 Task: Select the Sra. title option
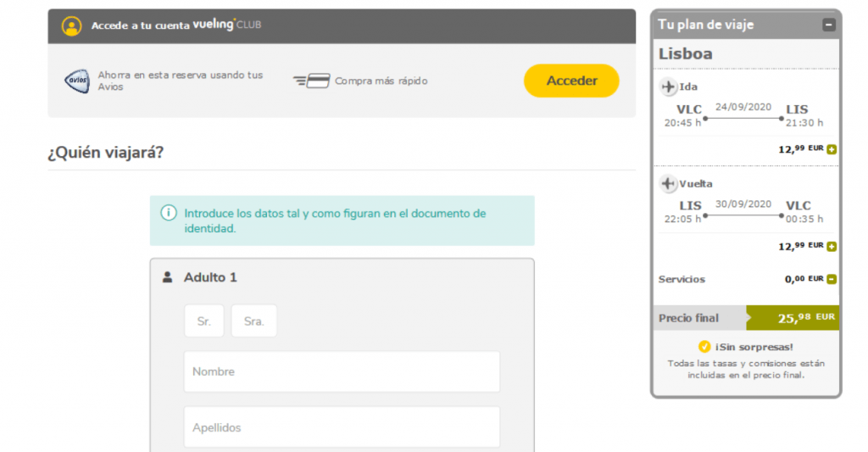[x=253, y=321]
